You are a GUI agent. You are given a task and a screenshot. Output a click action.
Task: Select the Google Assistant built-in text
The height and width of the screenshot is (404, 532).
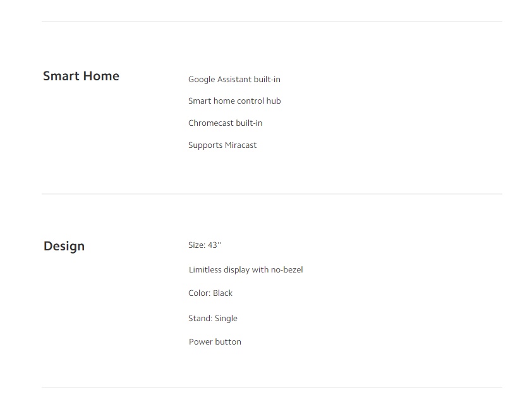234,80
